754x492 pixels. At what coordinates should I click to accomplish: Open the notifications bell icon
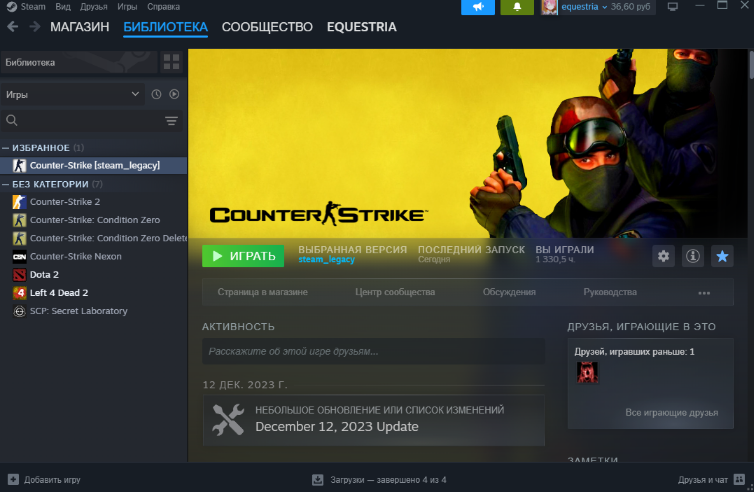[517, 7]
